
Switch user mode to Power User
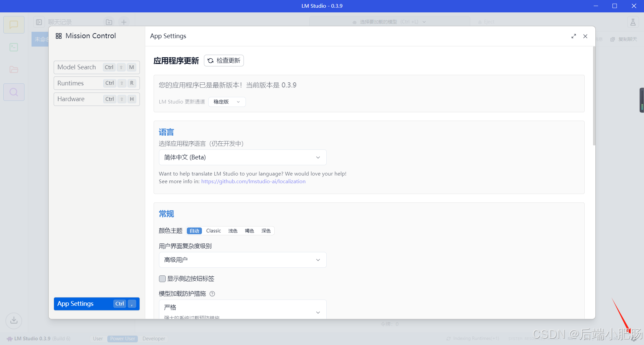[x=122, y=339]
